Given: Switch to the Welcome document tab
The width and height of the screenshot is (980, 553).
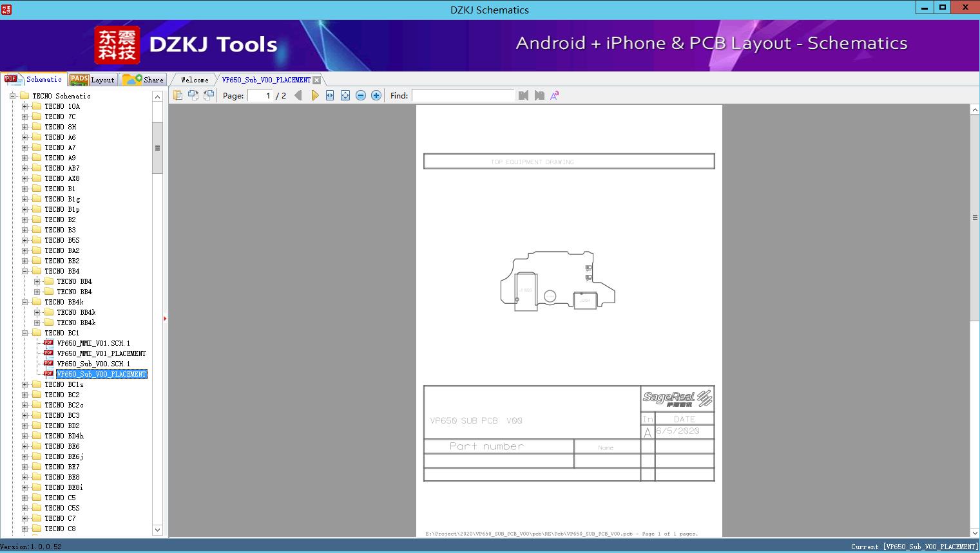Looking at the screenshot, I should tap(194, 80).
